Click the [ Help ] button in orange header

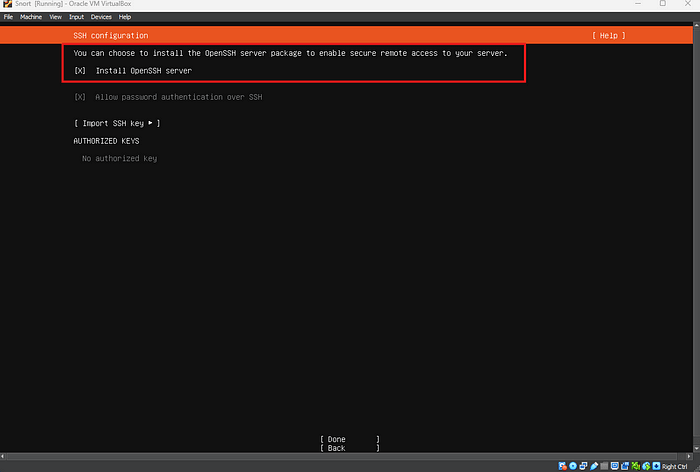609,35
